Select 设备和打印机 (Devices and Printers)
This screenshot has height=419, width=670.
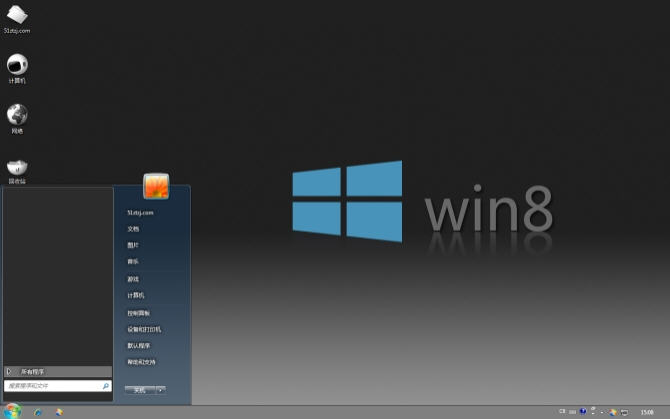pyautogui.click(x=143, y=329)
